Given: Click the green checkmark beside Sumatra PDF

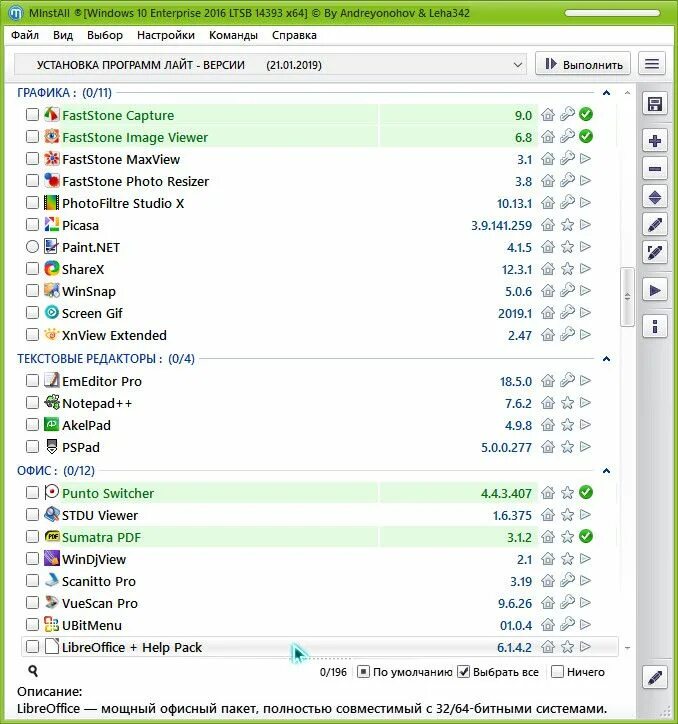Looking at the screenshot, I should (586, 537).
